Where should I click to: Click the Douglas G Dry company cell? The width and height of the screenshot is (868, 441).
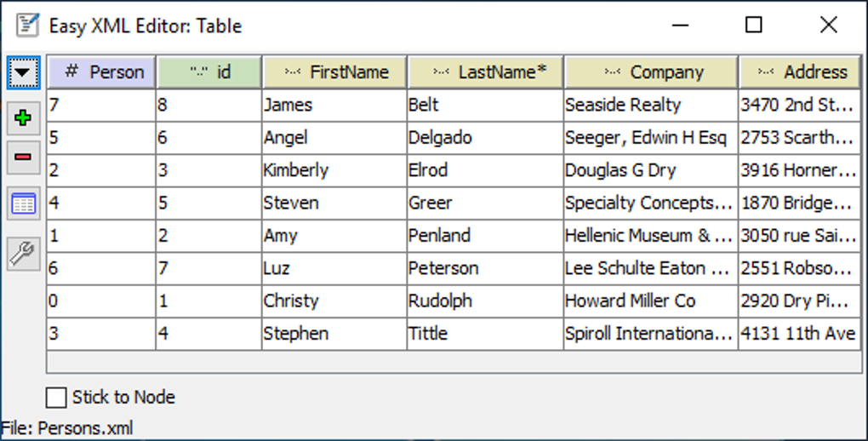(649, 170)
